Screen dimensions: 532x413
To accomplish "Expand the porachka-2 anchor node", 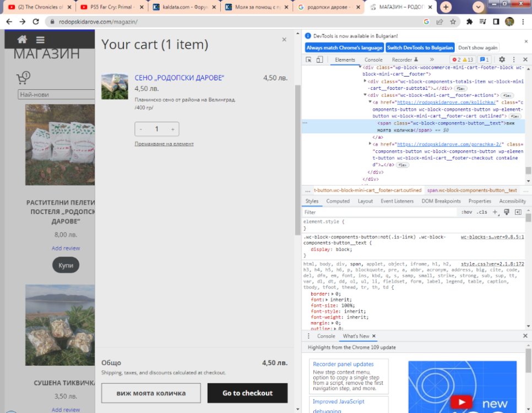I will point(370,144).
